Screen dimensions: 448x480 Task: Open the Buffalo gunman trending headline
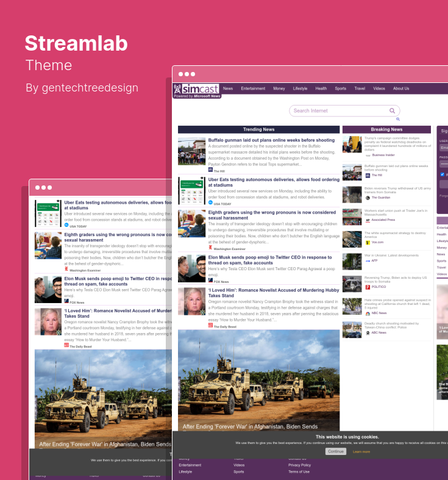(x=271, y=140)
